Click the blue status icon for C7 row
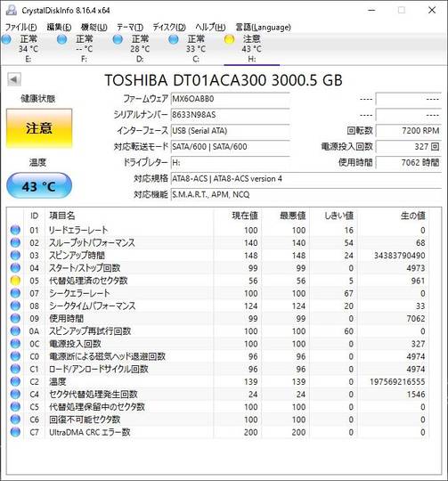 pyautogui.click(x=15, y=432)
